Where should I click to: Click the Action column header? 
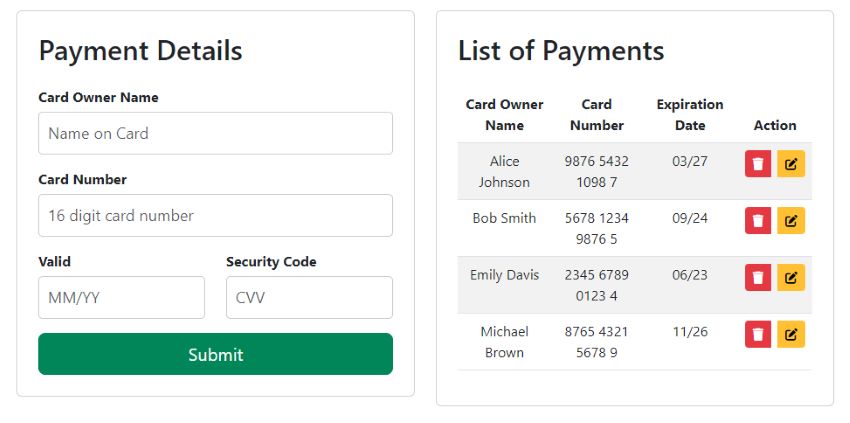coord(775,125)
